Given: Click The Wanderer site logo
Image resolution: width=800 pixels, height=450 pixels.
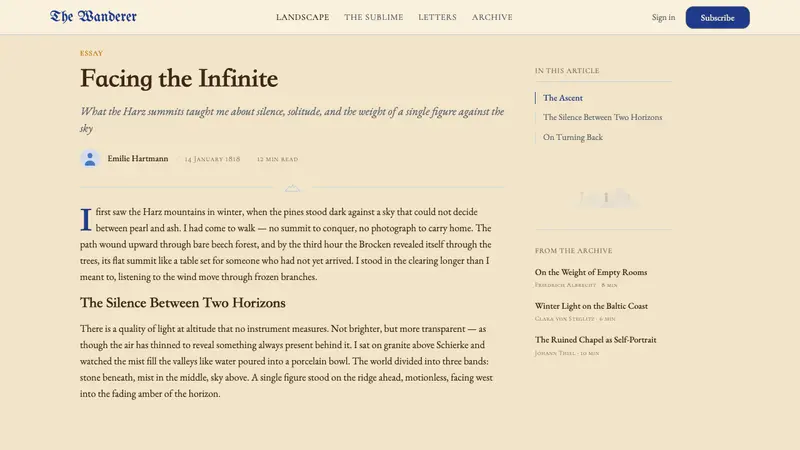Looking at the screenshot, I should point(93,17).
